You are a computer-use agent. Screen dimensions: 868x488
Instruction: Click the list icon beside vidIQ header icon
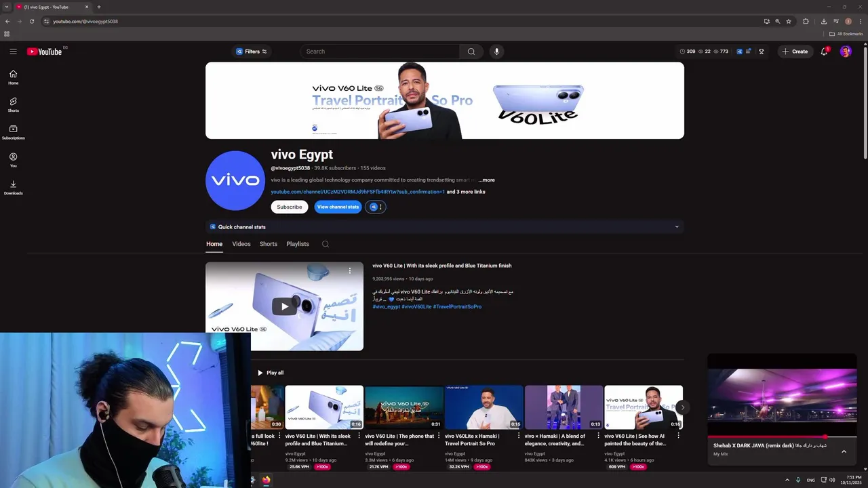pos(748,52)
